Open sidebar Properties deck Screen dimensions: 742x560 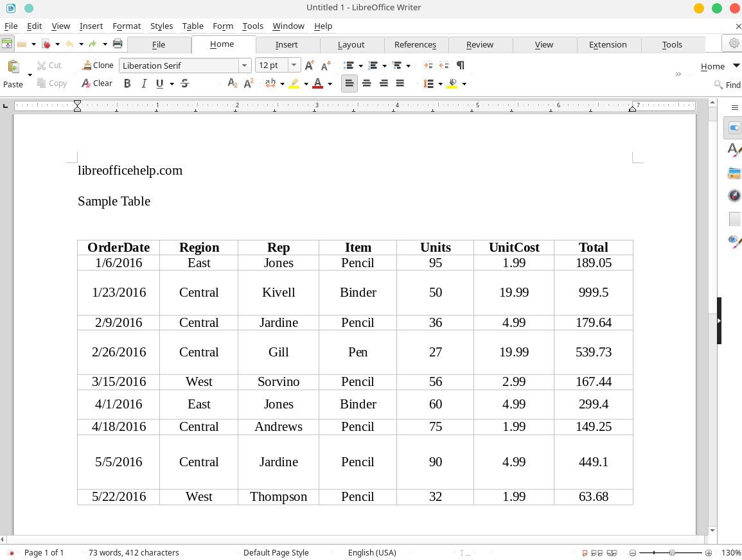(x=734, y=128)
